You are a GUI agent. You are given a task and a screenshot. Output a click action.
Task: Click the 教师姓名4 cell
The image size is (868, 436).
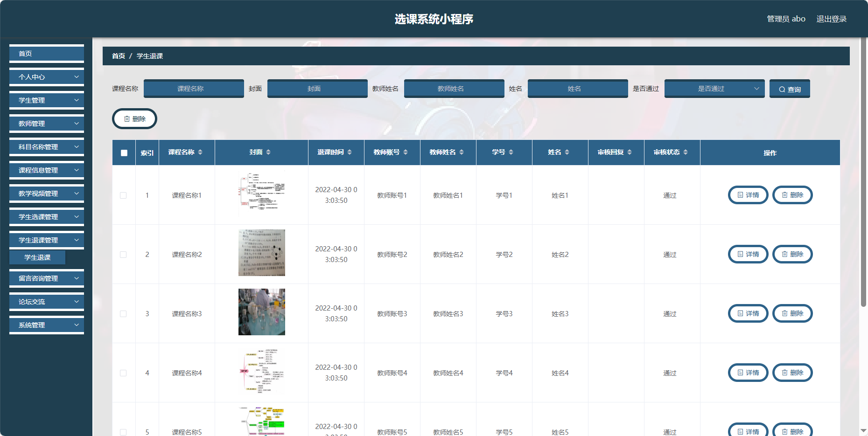[x=448, y=373]
